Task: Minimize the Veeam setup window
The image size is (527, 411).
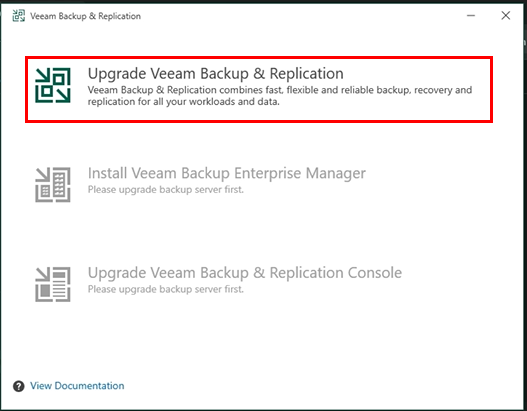Action: tap(471, 15)
